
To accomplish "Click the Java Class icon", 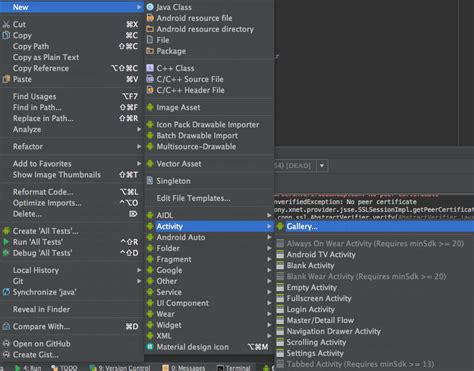I will (x=150, y=7).
